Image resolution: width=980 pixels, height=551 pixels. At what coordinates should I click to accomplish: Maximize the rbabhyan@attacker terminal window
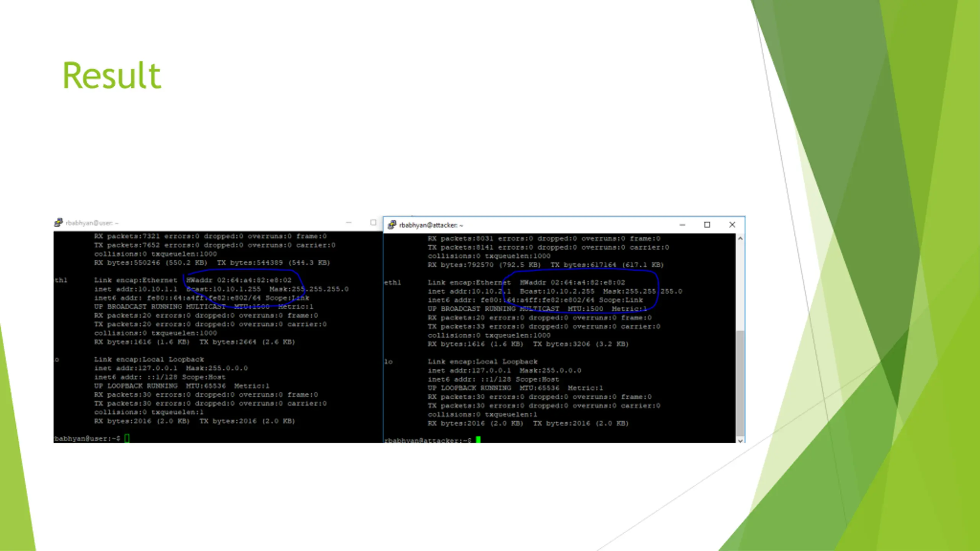coord(707,225)
